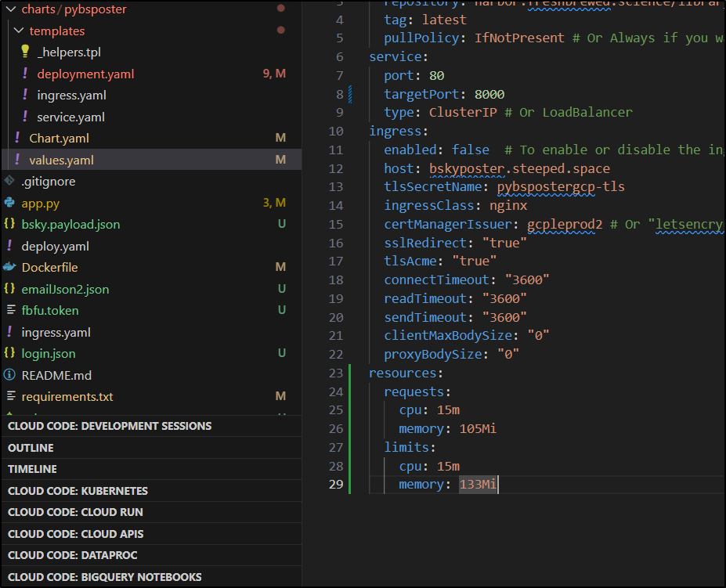This screenshot has width=726, height=588.
Task: Click the info icon beside README.md
Action: coord(9,375)
